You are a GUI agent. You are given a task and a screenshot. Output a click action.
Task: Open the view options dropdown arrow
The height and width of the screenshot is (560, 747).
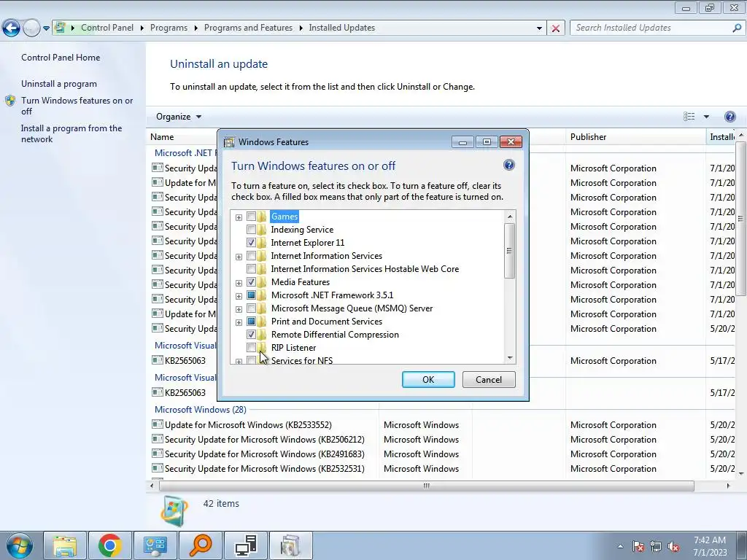pos(706,117)
